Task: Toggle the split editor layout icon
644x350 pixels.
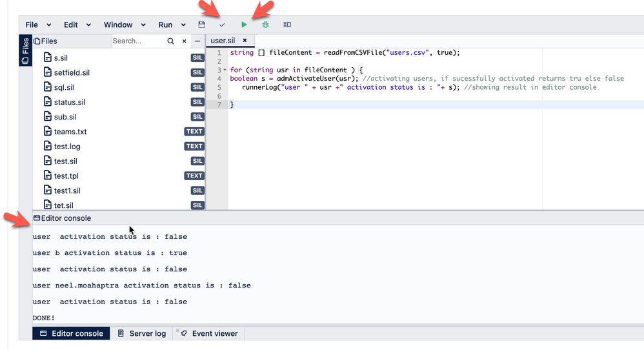Action: (287, 25)
